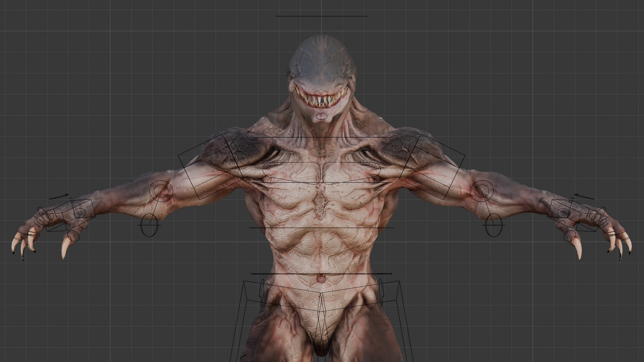Select the oval pole control below the viewer's-right elbow
The height and width of the screenshot is (362, 644).
[x=494, y=225]
